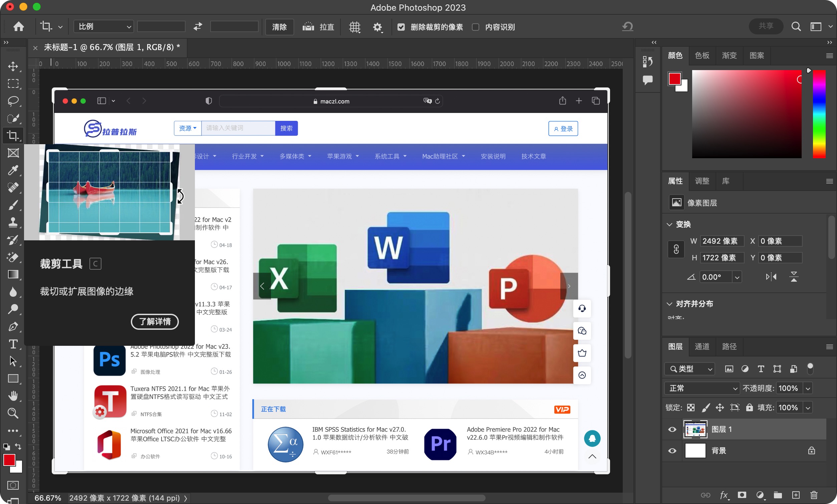This screenshot has width=837, height=504.
Task: Open crop tool preset dropdown arrow
Action: pyautogui.click(x=60, y=27)
